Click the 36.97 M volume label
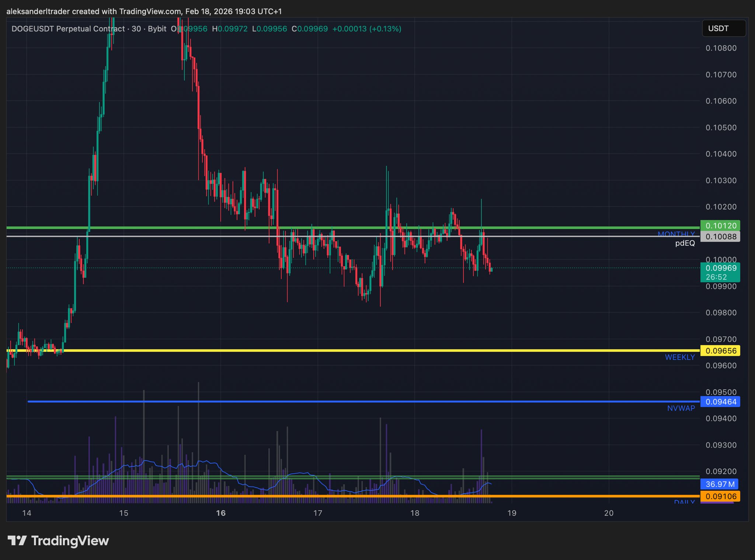The height and width of the screenshot is (560, 755). pos(719,484)
